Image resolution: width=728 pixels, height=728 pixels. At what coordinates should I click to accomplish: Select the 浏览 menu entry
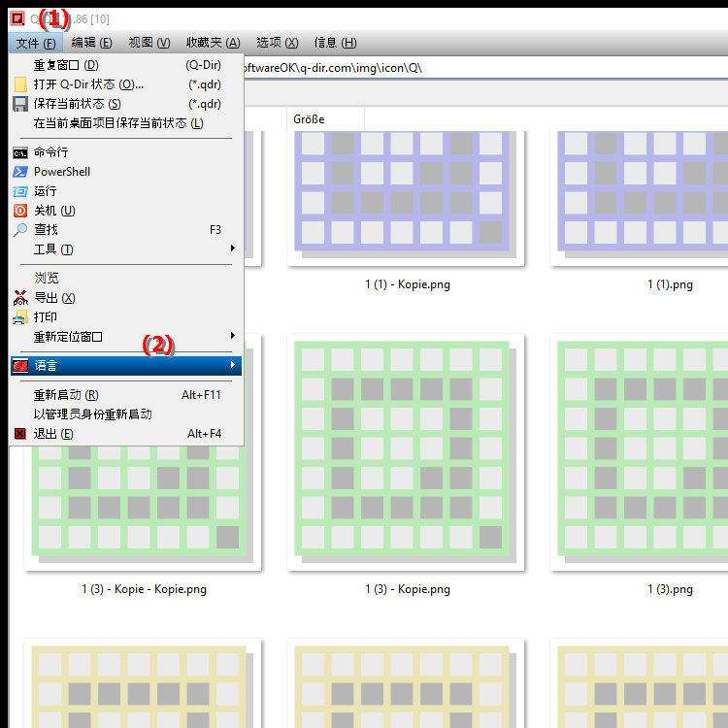(126, 279)
